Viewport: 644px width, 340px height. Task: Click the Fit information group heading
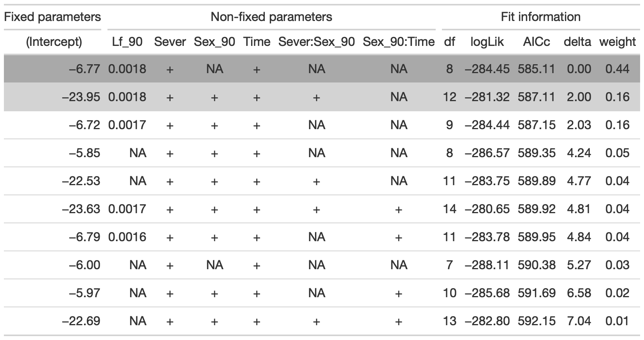click(x=540, y=17)
